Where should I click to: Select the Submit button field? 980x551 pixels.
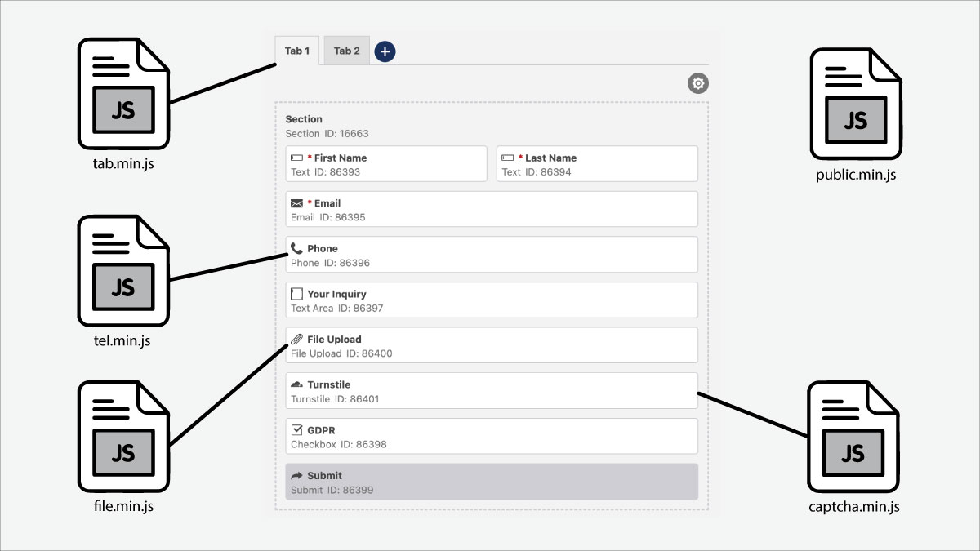[492, 482]
